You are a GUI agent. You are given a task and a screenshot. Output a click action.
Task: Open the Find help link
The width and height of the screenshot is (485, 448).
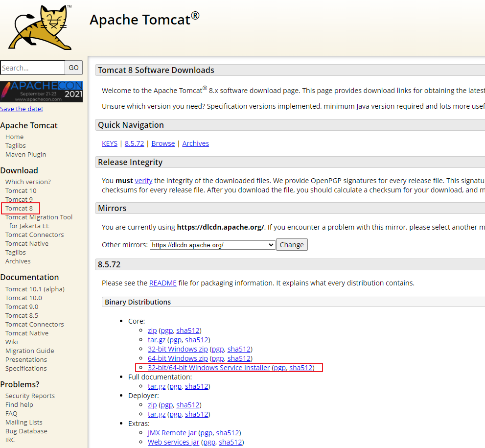tap(19, 405)
